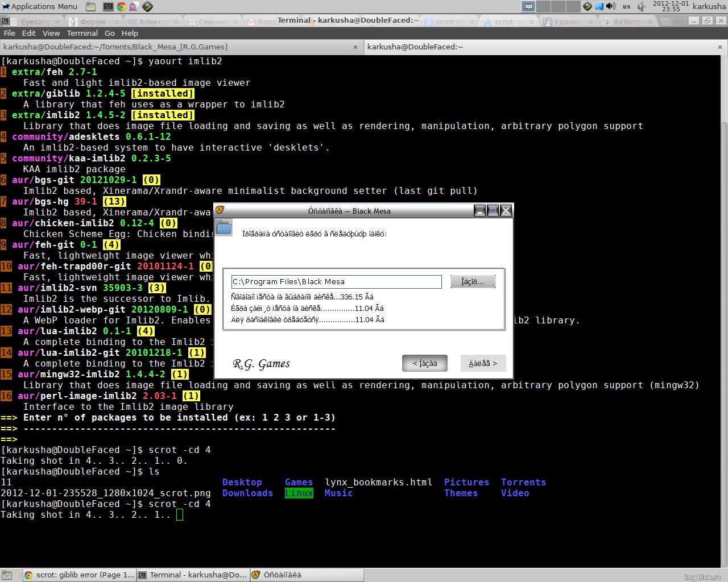Click 'Desktop' directory in ls output

(x=242, y=482)
